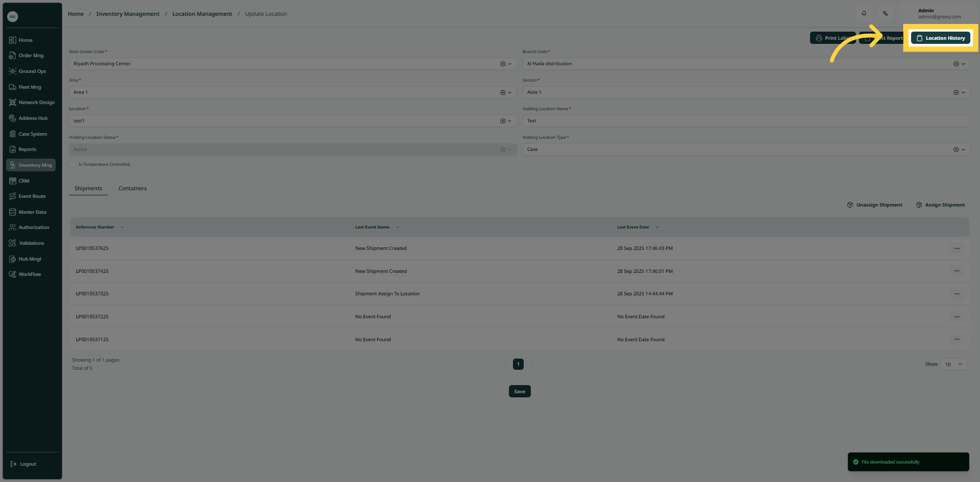Open Event Route sidebar item
Image resolution: width=980 pixels, height=482 pixels.
pos(28,196)
